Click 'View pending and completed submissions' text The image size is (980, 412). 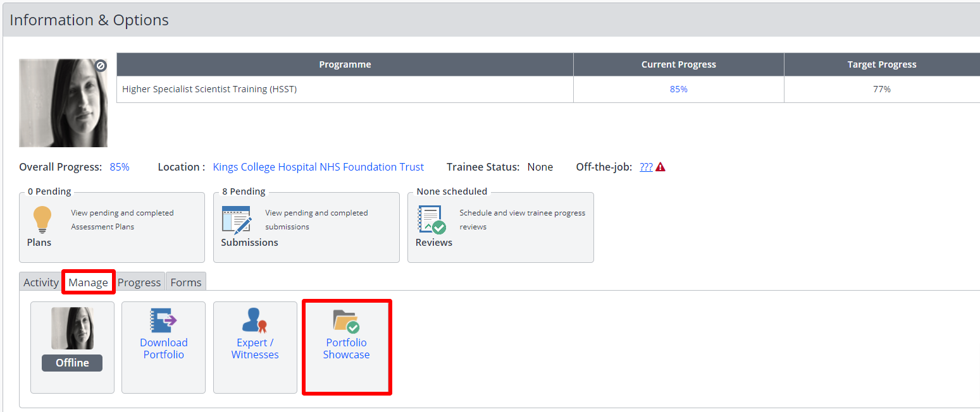click(316, 220)
